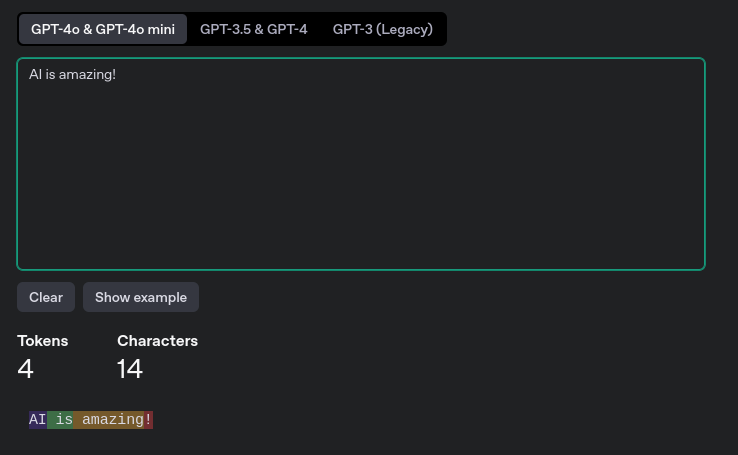Click the token count number 4
The height and width of the screenshot is (455, 738).
click(x=26, y=369)
